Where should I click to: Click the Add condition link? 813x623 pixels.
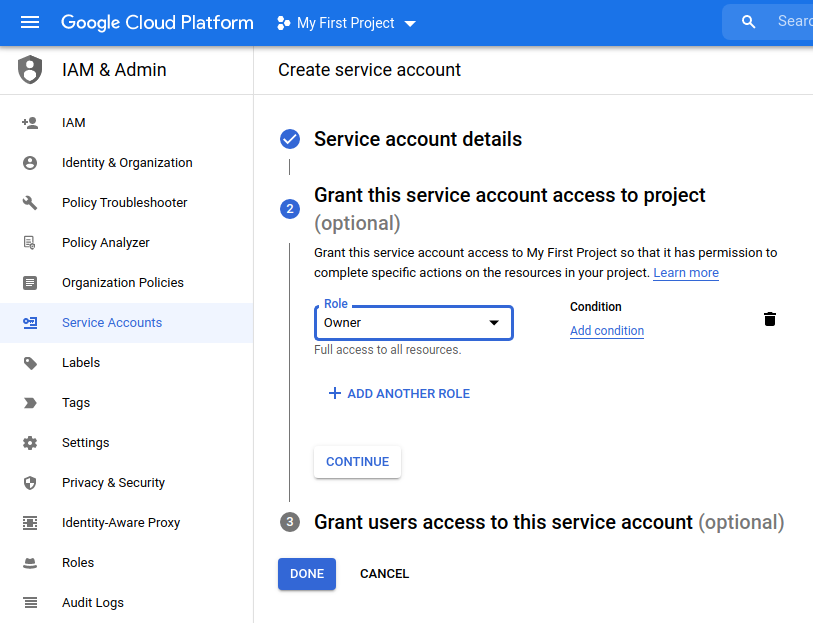[x=606, y=331]
